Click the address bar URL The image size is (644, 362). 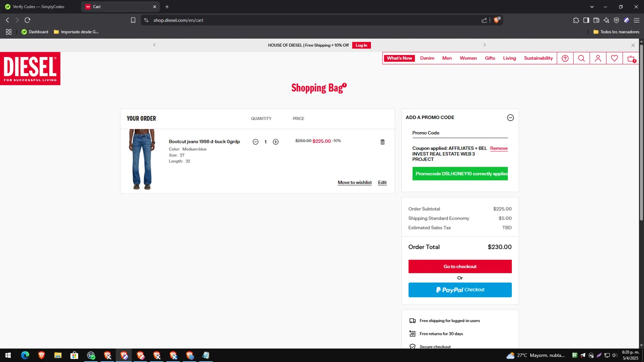[179, 20]
